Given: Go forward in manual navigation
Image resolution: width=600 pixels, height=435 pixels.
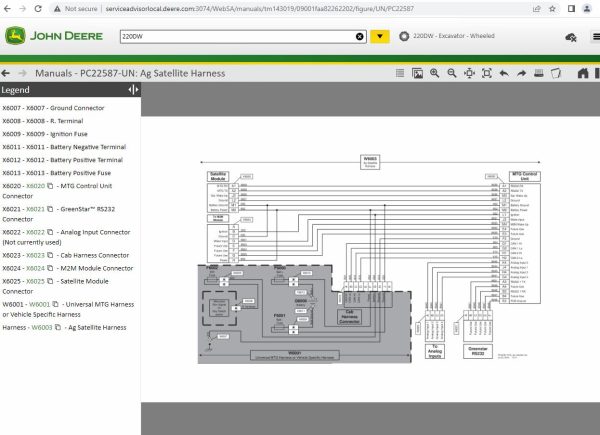Looking at the screenshot, I should pos(23,73).
